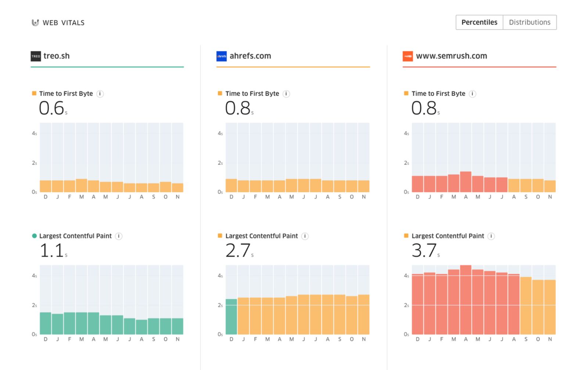
Task: Open the ahrefs.com site heading
Action: pos(250,56)
